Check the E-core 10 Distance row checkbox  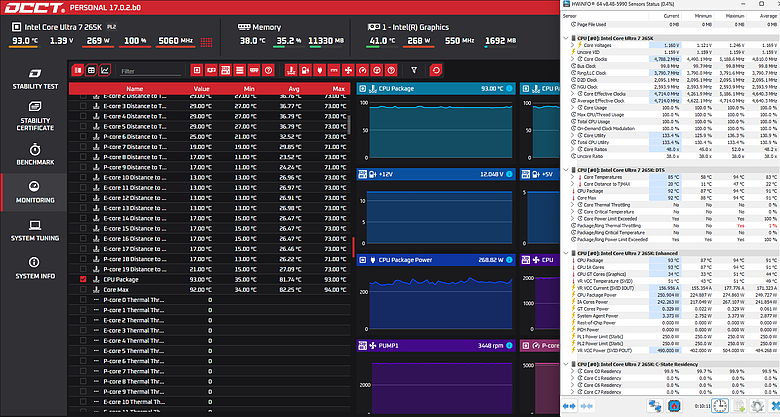[x=83, y=177]
